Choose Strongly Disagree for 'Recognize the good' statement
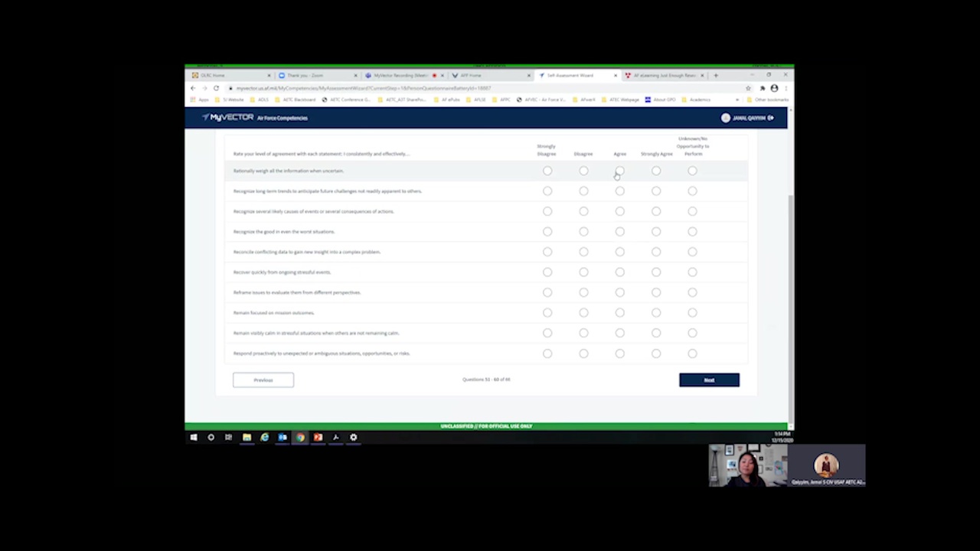980x551 pixels. [x=547, y=232]
